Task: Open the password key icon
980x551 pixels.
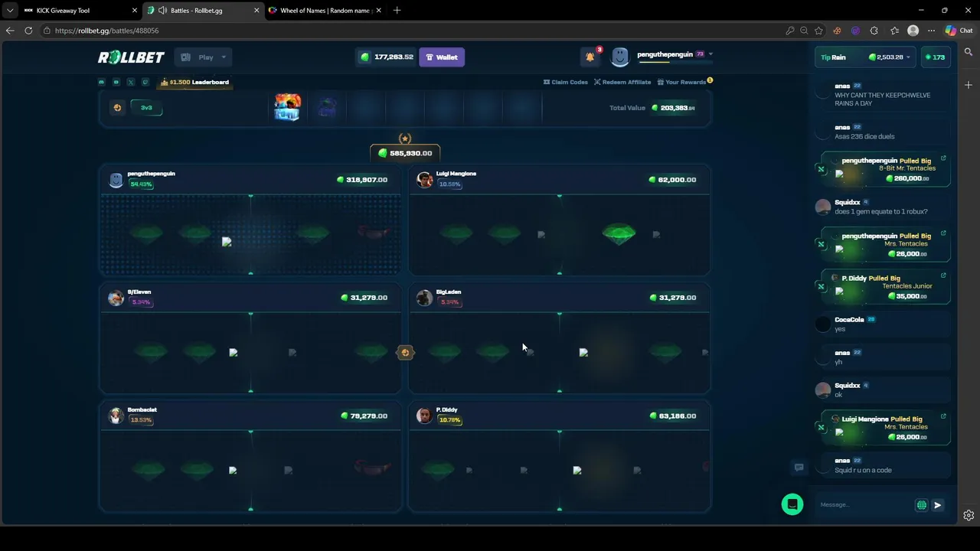Action: click(789, 31)
